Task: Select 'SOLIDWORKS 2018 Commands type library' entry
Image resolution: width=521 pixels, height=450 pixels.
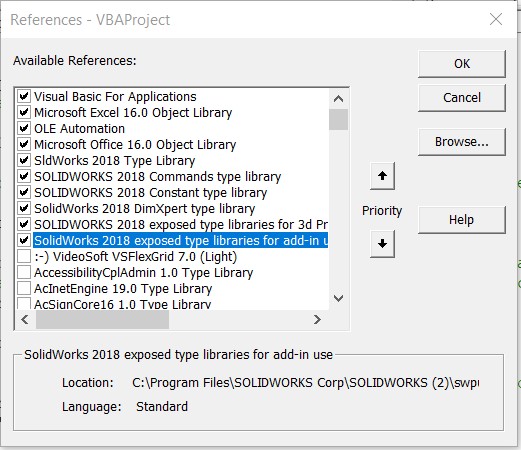Action: (x=158, y=176)
